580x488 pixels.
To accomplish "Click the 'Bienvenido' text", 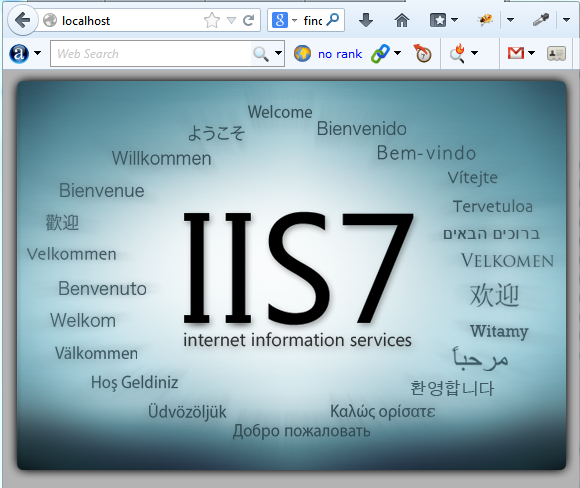I will (361, 129).
